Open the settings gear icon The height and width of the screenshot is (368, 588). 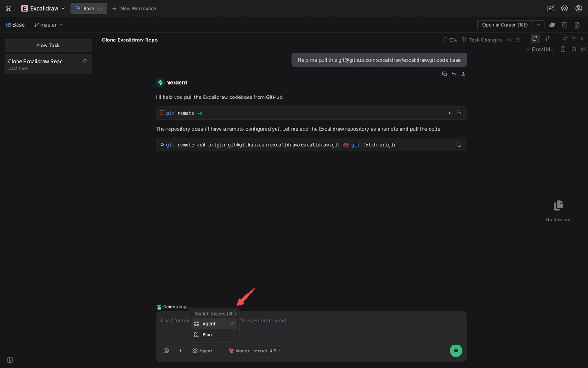(565, 8)
